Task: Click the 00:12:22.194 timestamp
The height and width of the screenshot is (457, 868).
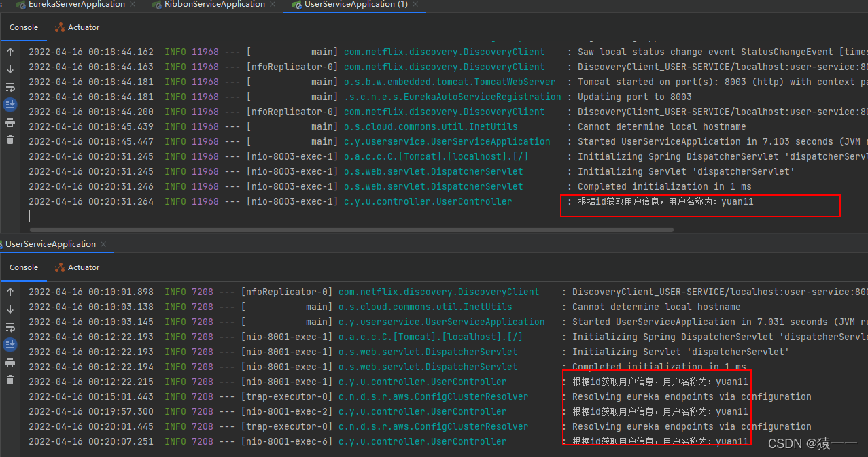Action: 91,367
